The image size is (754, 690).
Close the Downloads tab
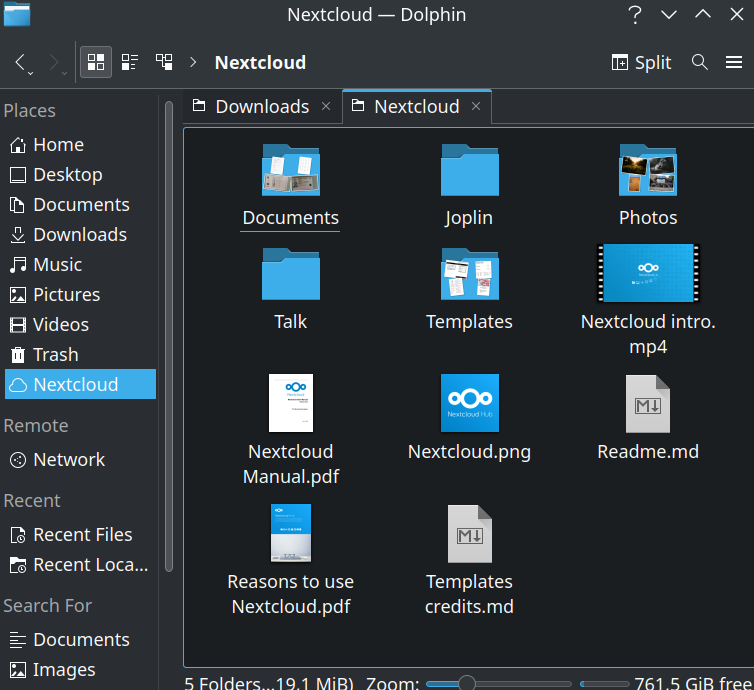326,106
